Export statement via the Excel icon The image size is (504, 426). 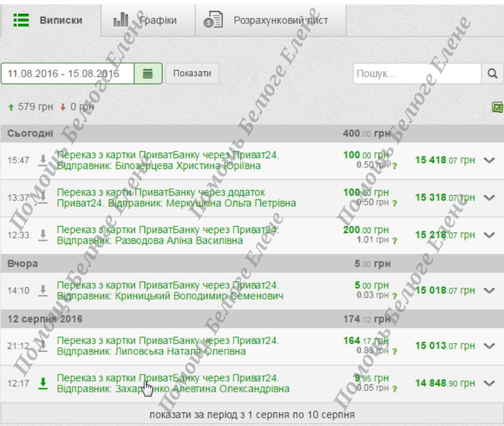click(498, 107)
